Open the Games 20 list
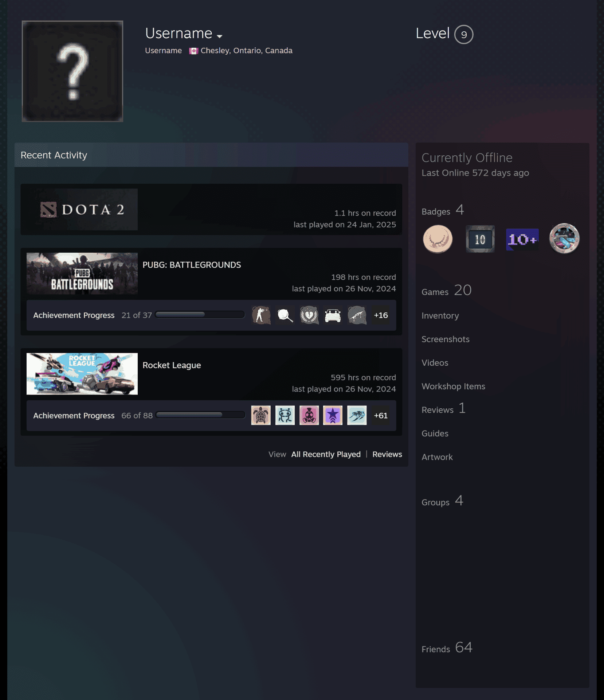The height and width of the screenshot is (700, 604). point(446,291)
